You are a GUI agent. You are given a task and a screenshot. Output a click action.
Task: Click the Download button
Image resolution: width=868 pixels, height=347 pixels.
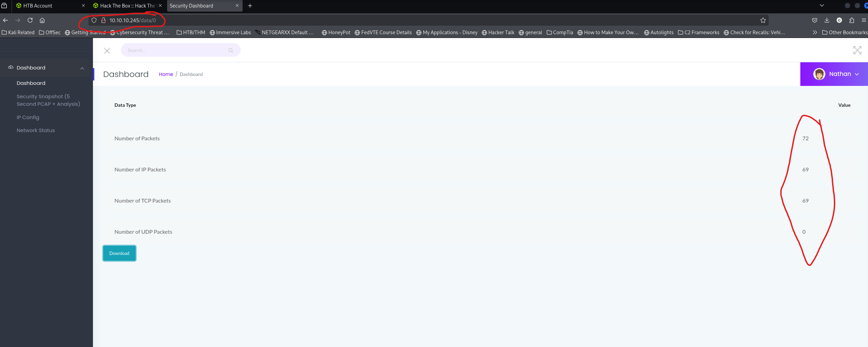[119, 253]
